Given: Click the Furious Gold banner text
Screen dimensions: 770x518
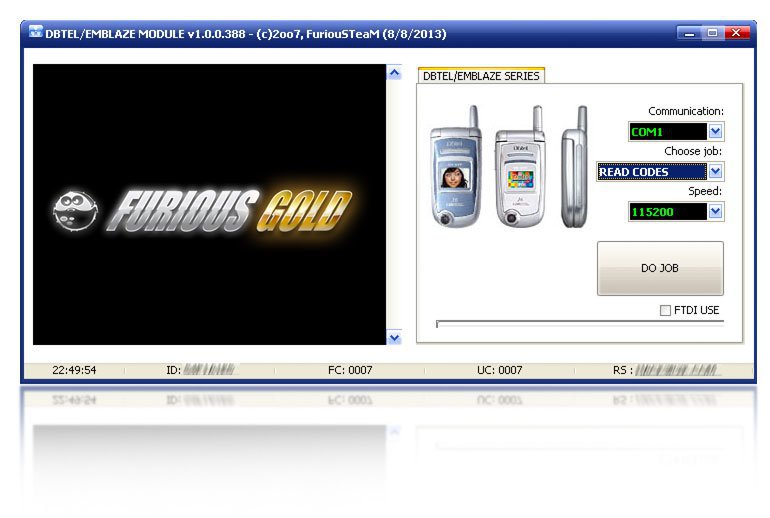Looking at the screenshot, I should click(x=229, y=210).
